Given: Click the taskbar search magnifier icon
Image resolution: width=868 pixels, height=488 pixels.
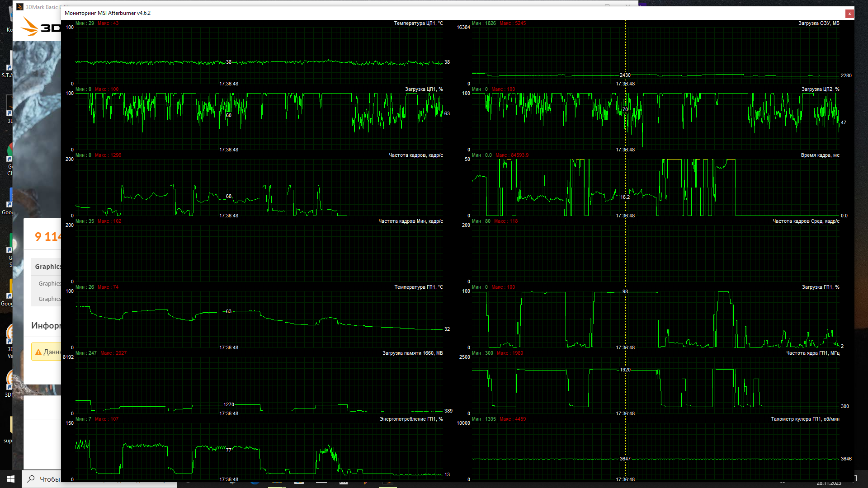Looking at the screenshot, I should pos(31,479).
